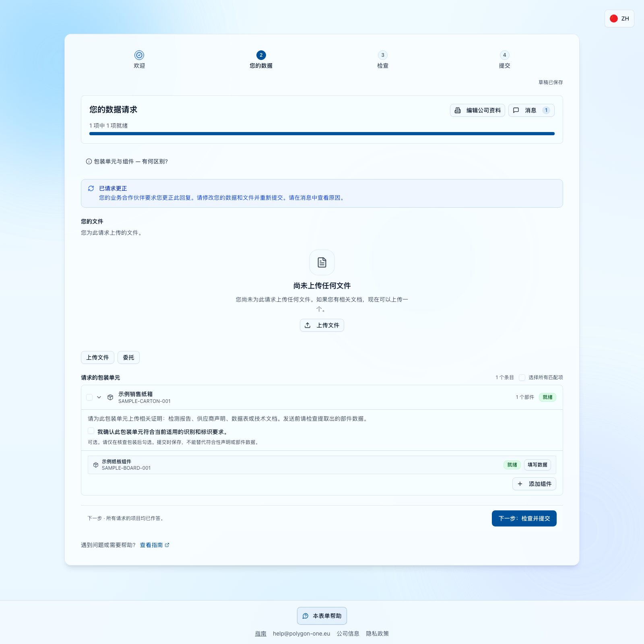Go to step 2 您的数据
The width and height of the screenshot is (644, 644).
pos(261,60)
